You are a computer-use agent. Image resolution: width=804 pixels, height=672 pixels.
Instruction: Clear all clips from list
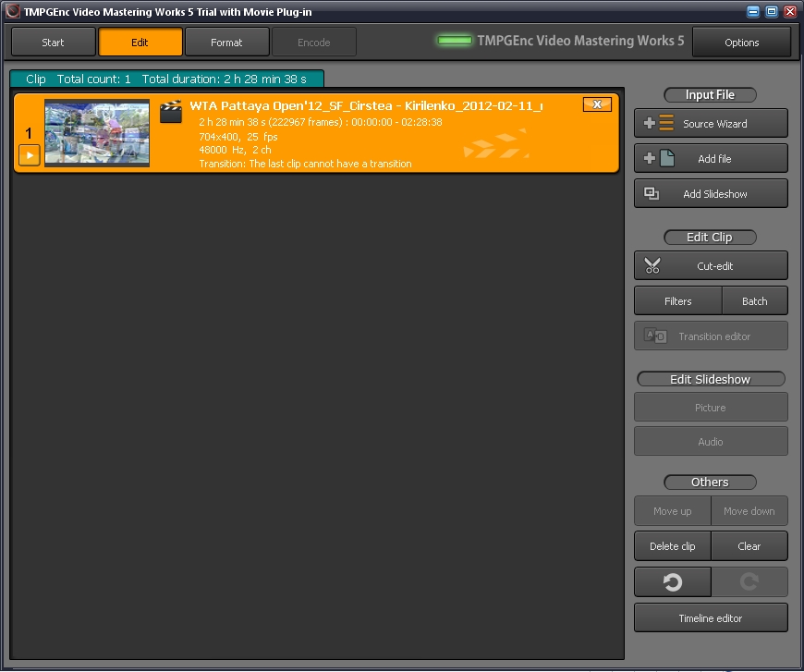pos(749,546)
